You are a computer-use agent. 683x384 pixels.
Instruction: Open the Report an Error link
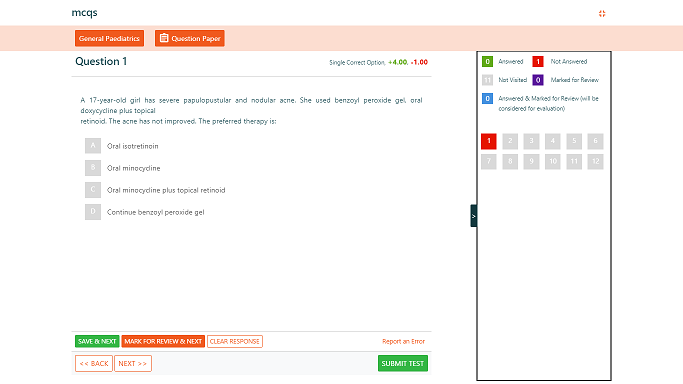pos(403,341)
